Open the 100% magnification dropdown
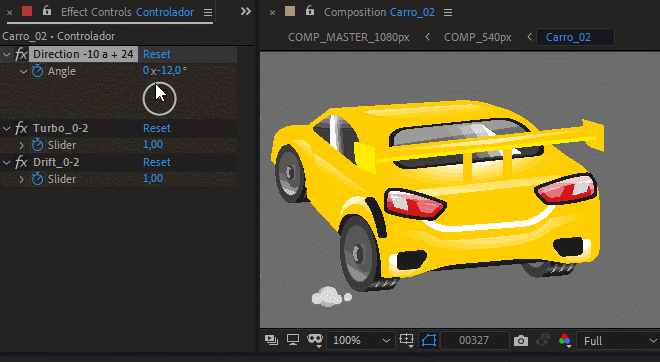 [361, 341]
